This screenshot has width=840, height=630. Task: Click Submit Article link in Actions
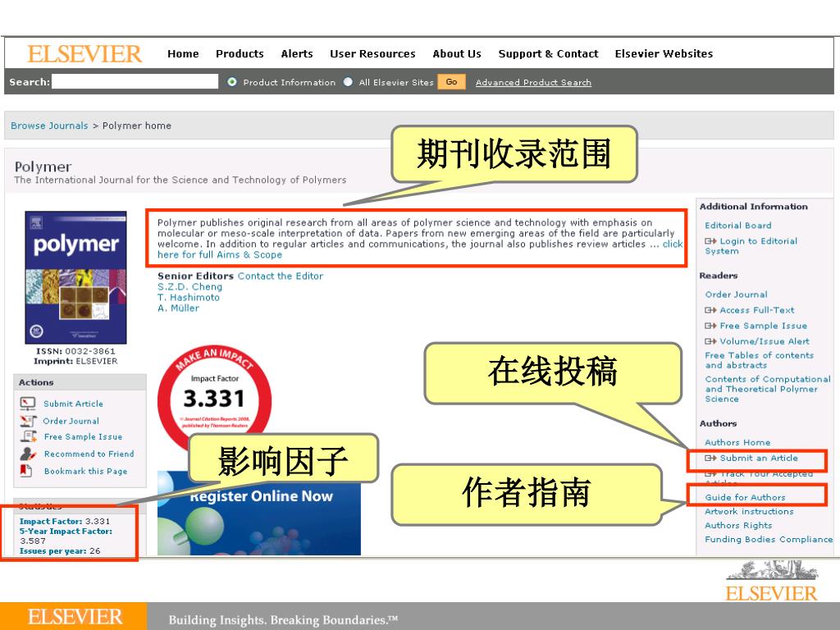pyautogui.click(x=73, y=404)
